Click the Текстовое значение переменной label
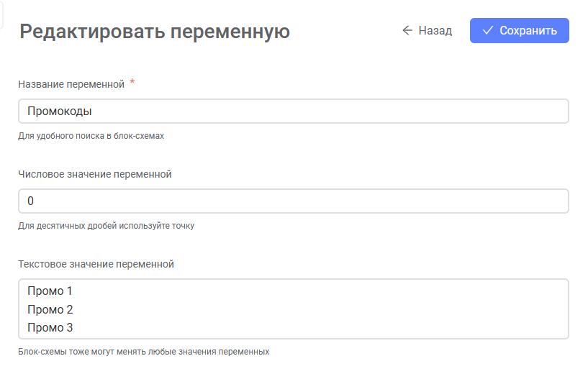Screen dimensions: 588x374 [x=96, y=264]
